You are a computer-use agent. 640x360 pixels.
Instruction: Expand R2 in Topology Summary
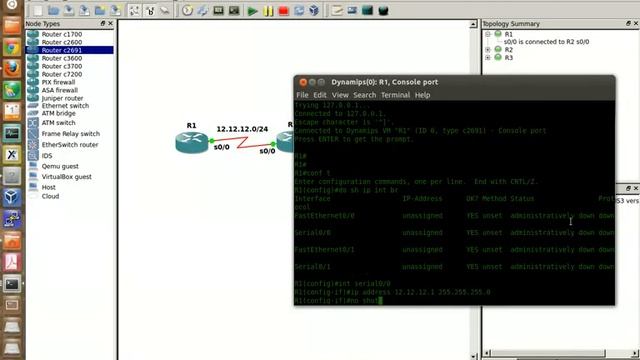pos(488,50)
